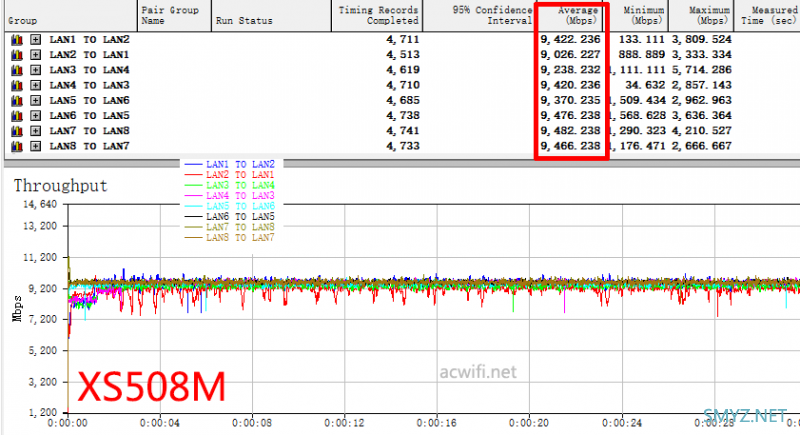
Task: Click green LAN3 TO LAN4 legend entry
Action: click(x=230, y=185)
